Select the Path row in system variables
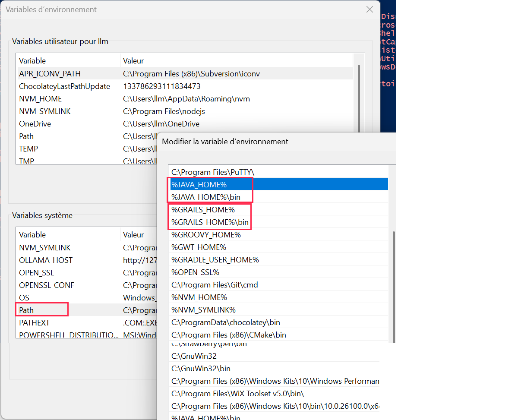Image resolution: width=518 pixels, height=420 pixels. point(26,310)
